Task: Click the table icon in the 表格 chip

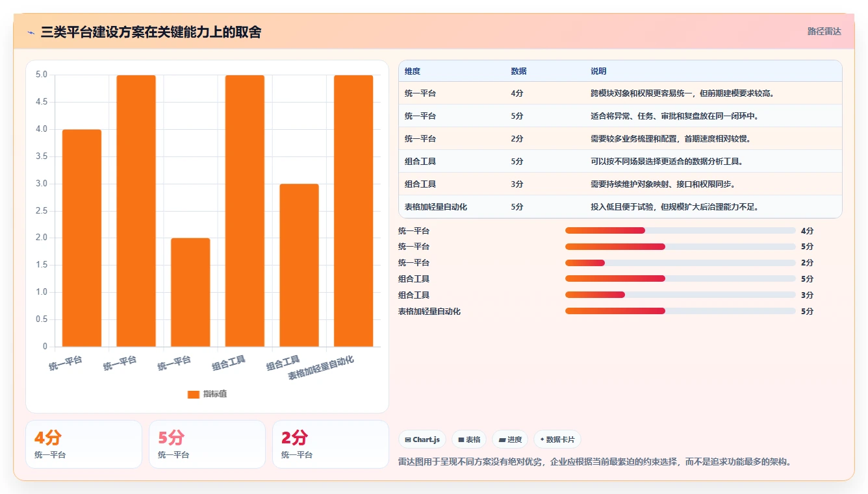Action: coord(461,439)
